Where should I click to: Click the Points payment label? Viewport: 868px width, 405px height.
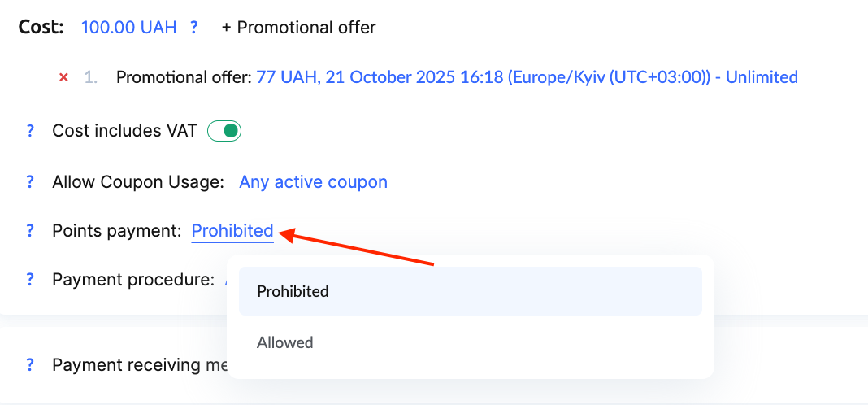pos(116,231)
